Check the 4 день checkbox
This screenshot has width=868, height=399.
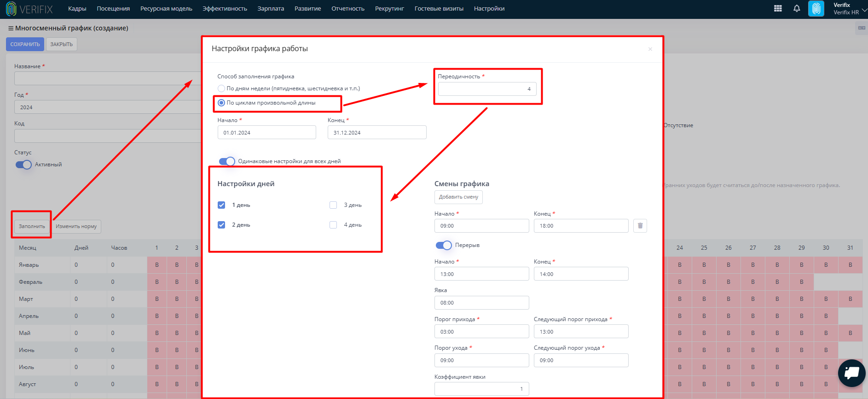tap(333, 225)
